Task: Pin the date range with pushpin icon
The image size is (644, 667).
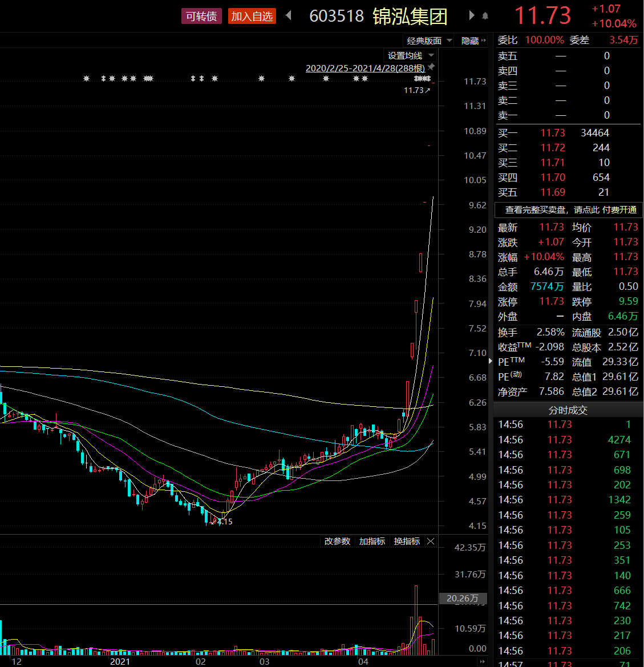Action: [431, 67]
